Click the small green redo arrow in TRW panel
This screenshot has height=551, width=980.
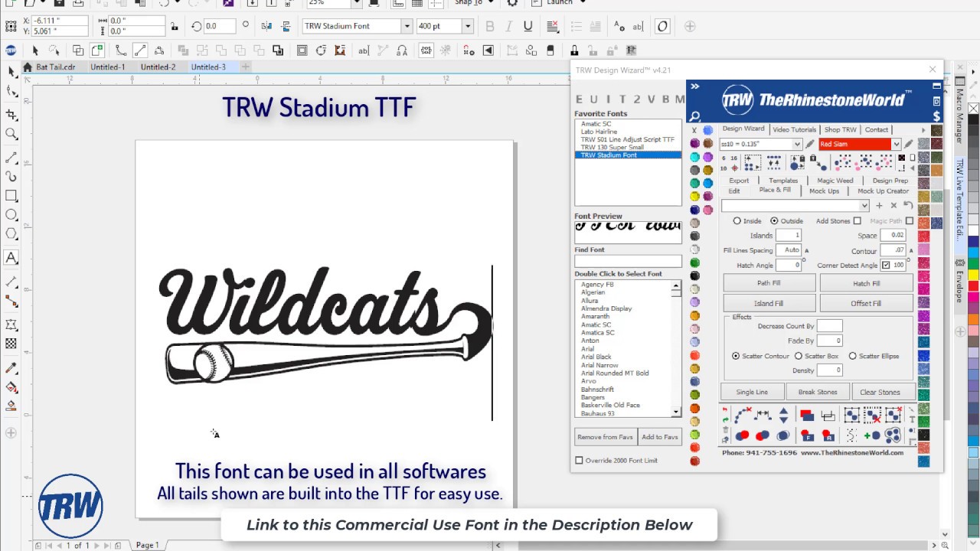coord(725,419)
